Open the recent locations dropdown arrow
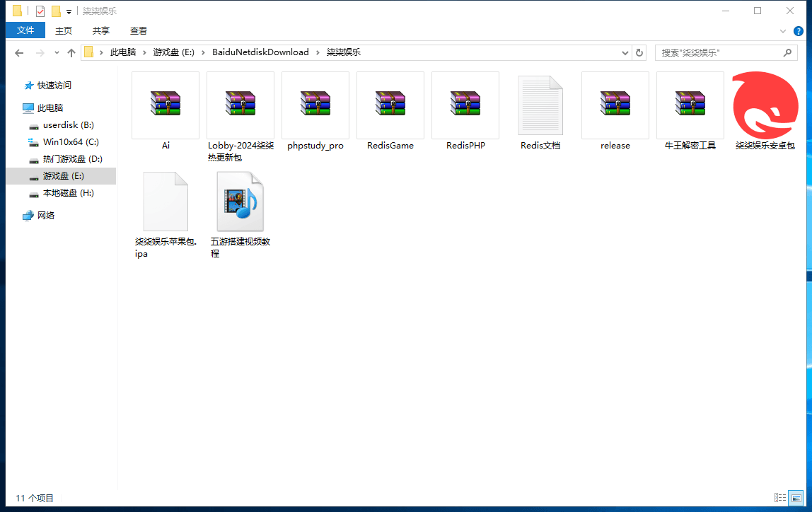812x512 pixels. [57, 53]
